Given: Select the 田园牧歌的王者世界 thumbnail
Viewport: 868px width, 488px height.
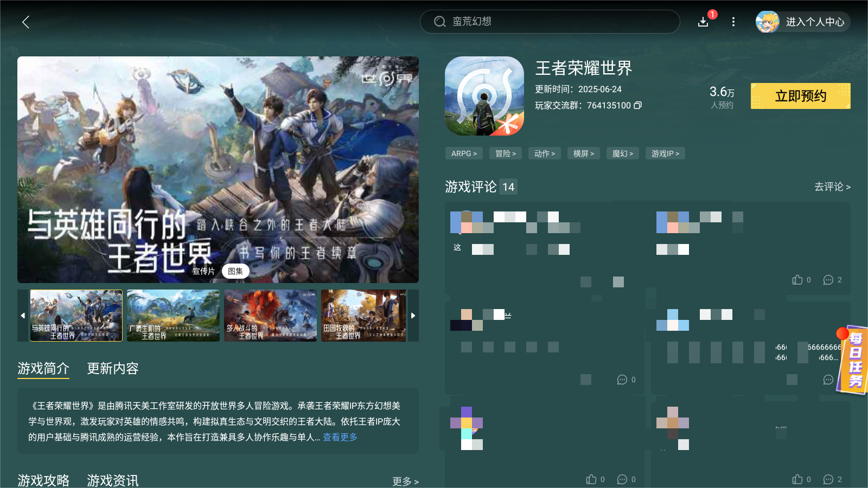Looking at the screenshot, I should coord(363,315).
